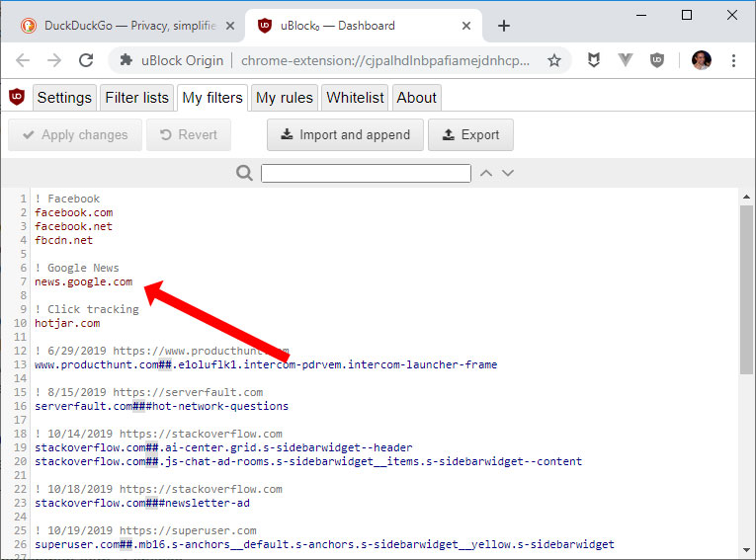
Task: Click the vertical scrollbar thumb
Action: click(746, 289)
